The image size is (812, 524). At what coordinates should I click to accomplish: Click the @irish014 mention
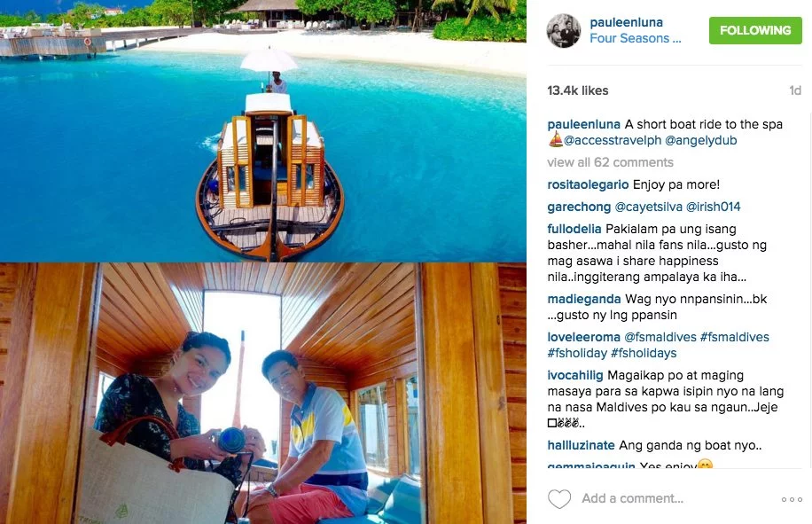[x=713, y=207]
